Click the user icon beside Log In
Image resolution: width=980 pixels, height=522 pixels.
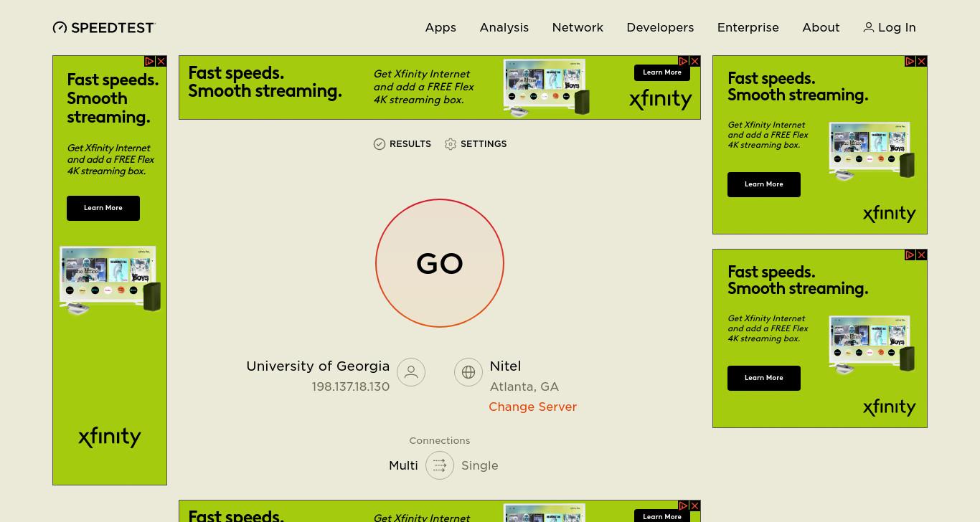(869, 27)
